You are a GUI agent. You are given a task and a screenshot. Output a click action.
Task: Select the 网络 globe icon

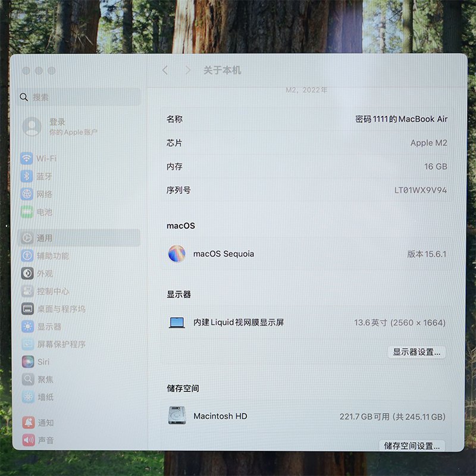[27, 194]
